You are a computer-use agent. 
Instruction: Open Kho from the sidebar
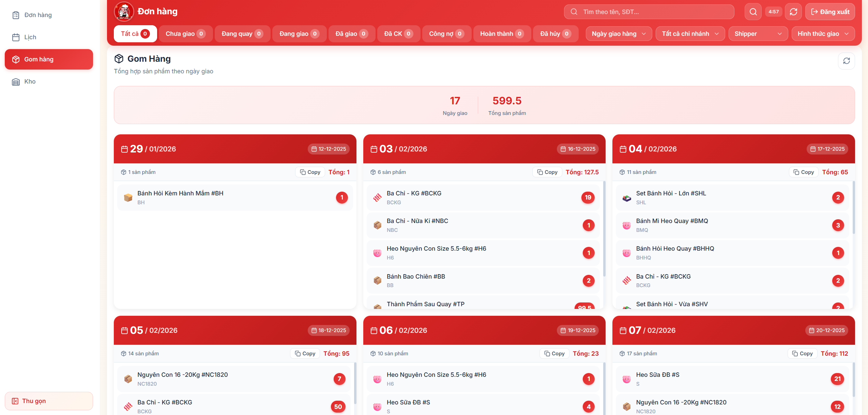click(x=30, y=81)
